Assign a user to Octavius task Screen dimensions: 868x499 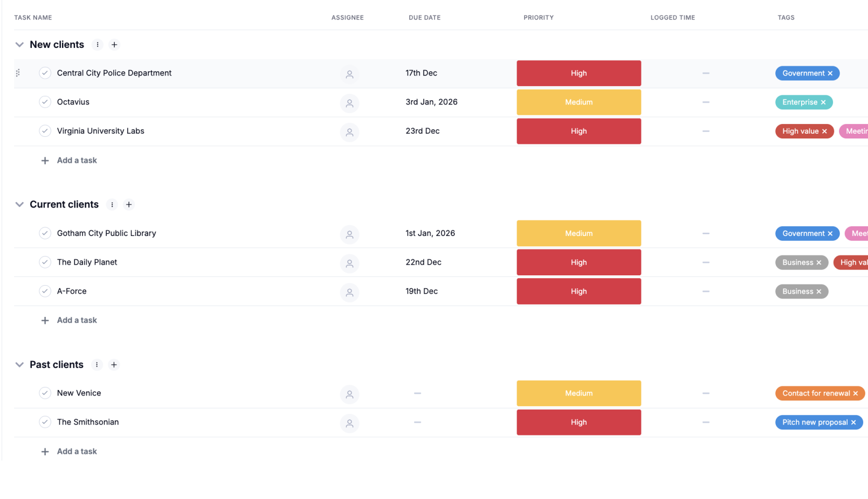[349, 103]
